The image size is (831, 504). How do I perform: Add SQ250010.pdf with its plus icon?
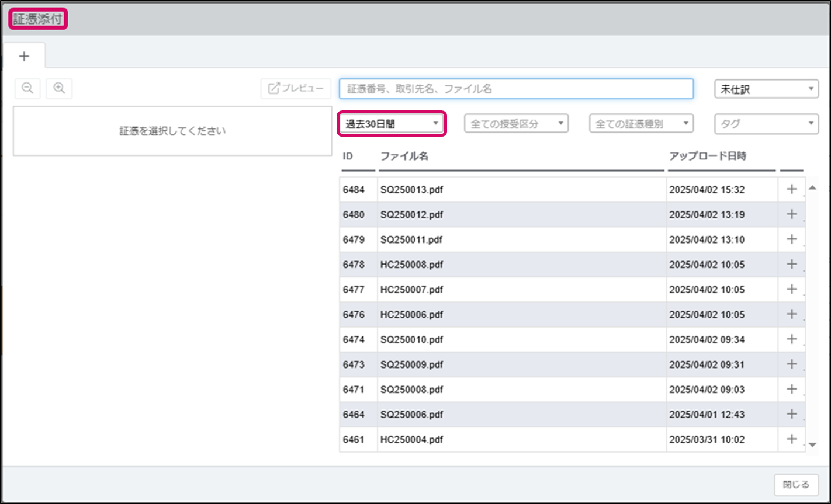(x=792, y=339)
